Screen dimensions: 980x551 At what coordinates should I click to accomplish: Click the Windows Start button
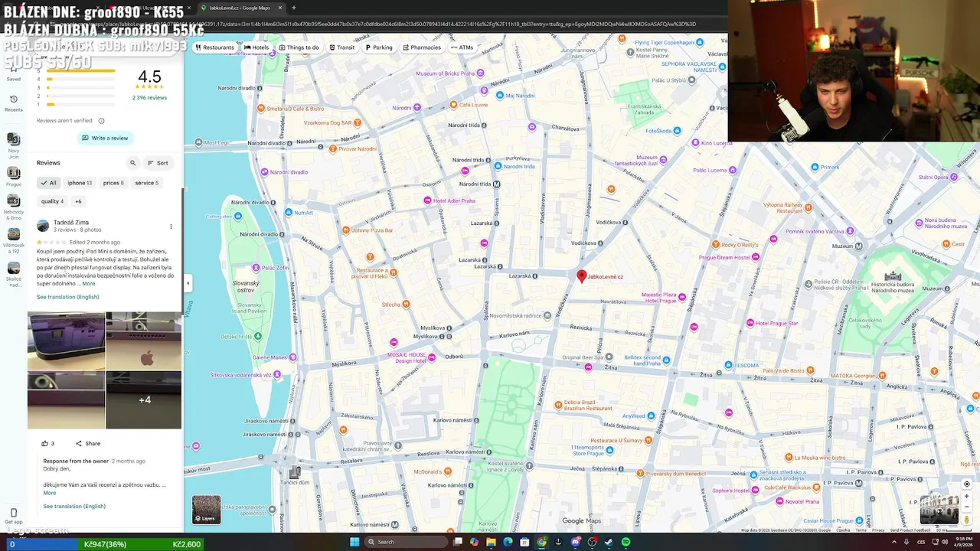[354, 542]
